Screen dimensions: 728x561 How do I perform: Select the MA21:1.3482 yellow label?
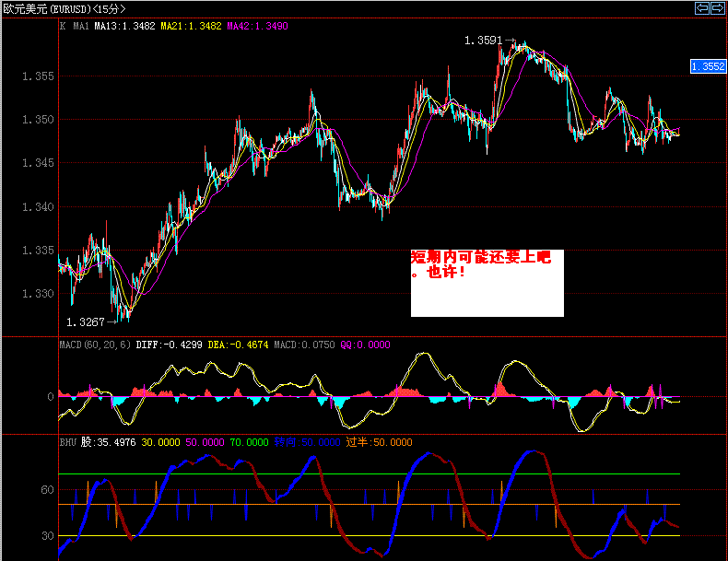point(192,26)
